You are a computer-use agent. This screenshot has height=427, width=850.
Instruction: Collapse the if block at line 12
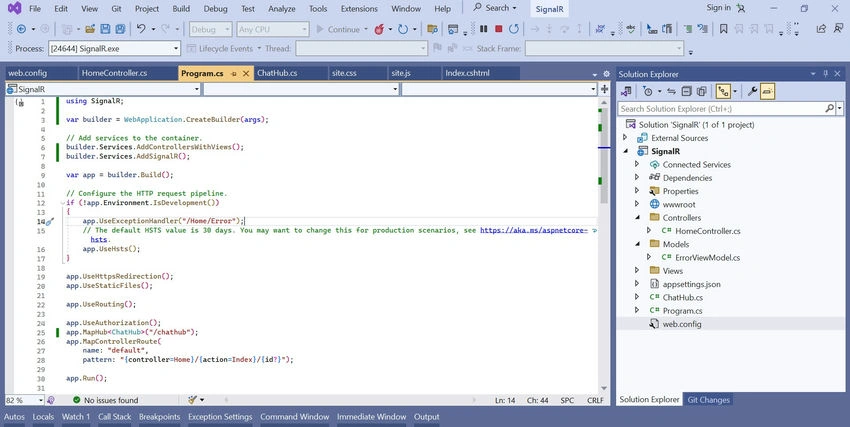point(62,203)
